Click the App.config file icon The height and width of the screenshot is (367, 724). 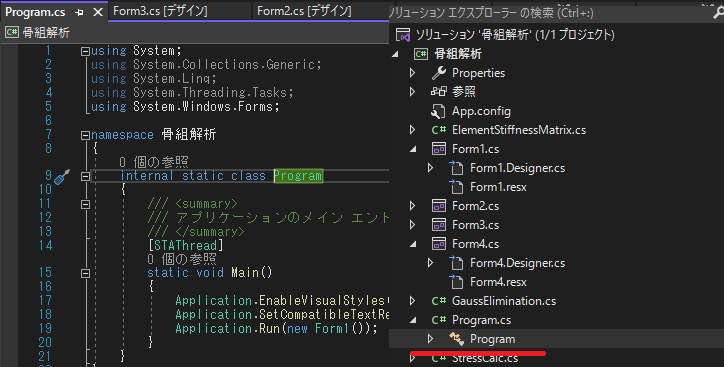[x=438, y=111]
